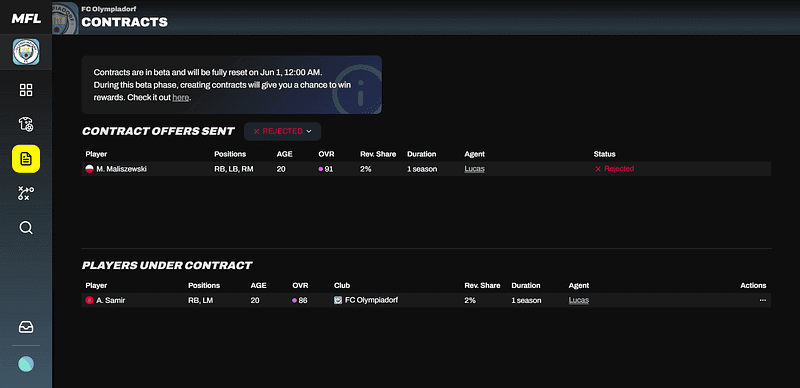The width and height of the screenshot is (800, 388).
Task: Open the search magnifier icon in sidebar
Action: click(26, 228)
